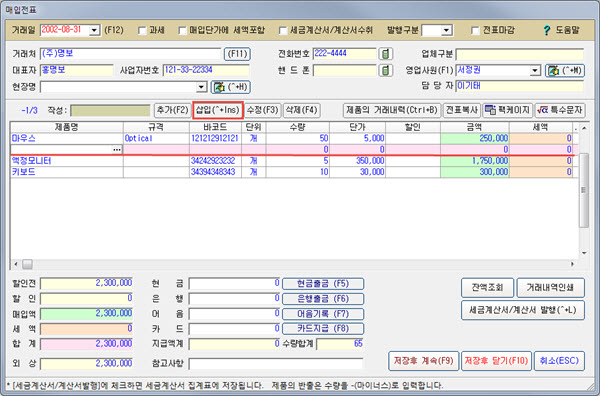600x396 pixels.
Task: Select the 액정모니터 product row
Action: pyautogui.click(x=294, y=161)
